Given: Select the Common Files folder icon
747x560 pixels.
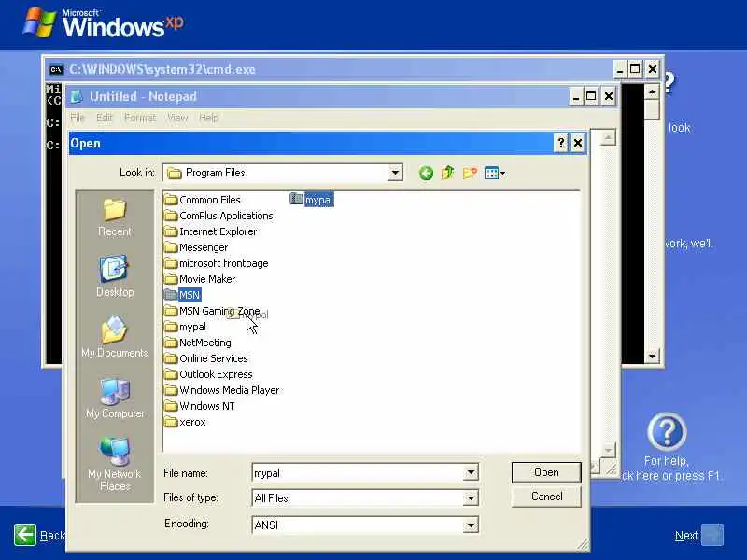Looking at the screenshot, I should point(171,200).
